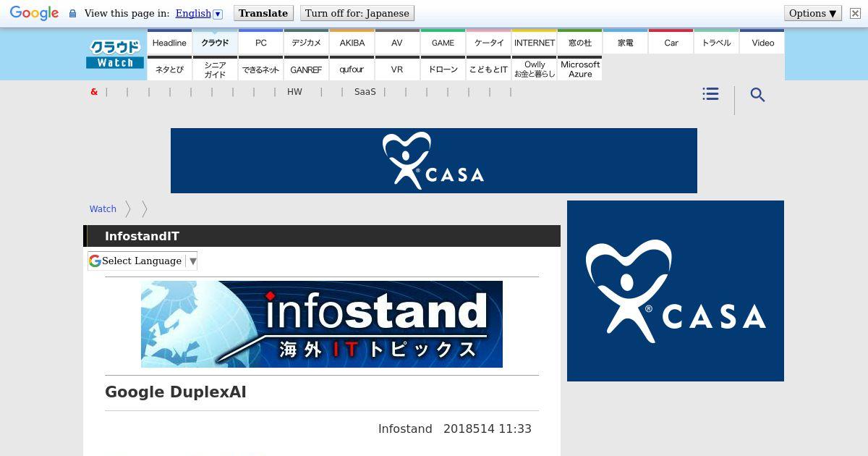
Task: Go to こどもとIT section
Action: pos(489,69)
